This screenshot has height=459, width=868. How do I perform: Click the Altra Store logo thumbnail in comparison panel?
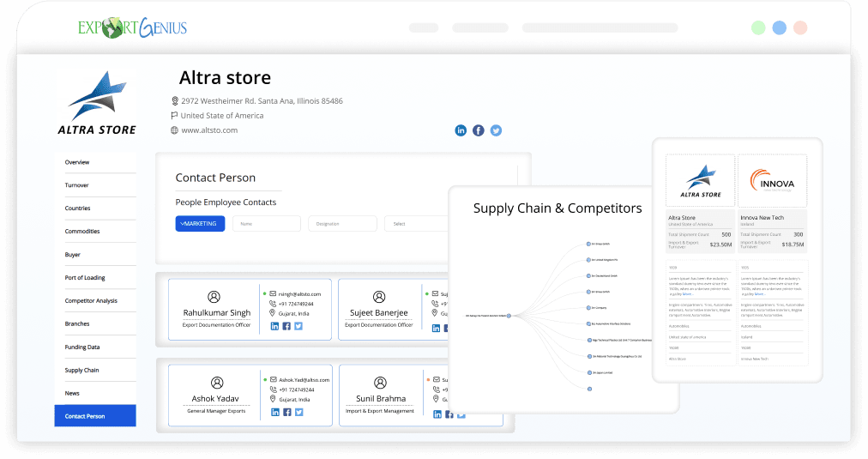[x=700, y=181]
